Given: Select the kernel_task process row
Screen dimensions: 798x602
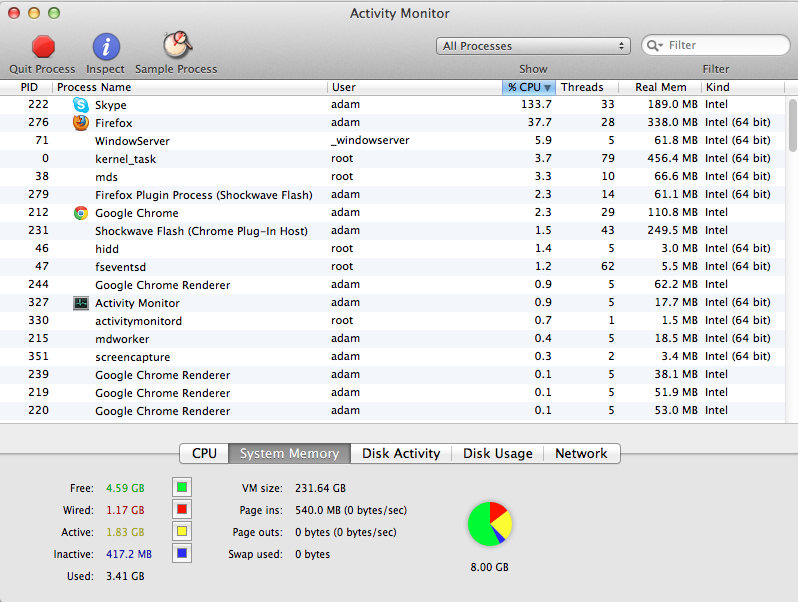Looking at the screenshot, I should pos(392,159).
